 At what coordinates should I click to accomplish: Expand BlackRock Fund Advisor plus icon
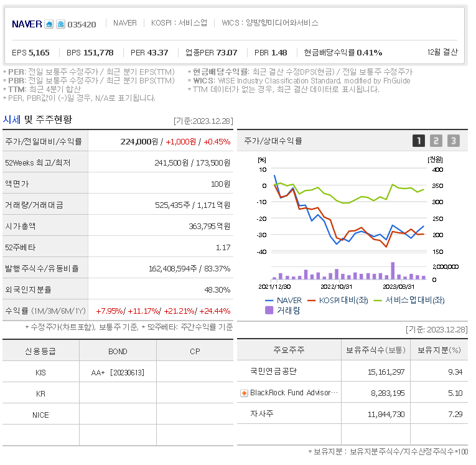click(x=244, y=393)
